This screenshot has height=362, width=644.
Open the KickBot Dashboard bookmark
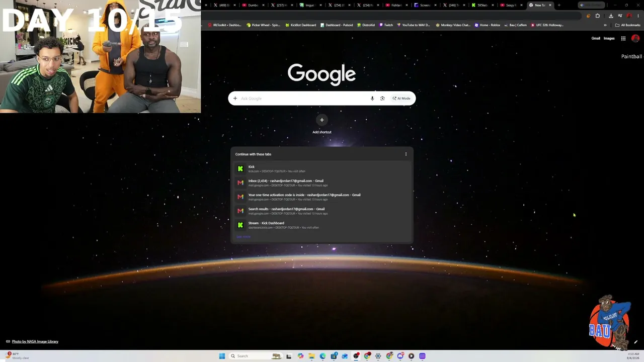[300, 25]
